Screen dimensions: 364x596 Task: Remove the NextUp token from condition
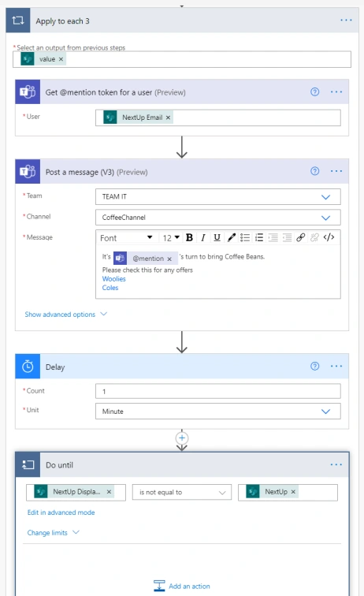point(293,492)
